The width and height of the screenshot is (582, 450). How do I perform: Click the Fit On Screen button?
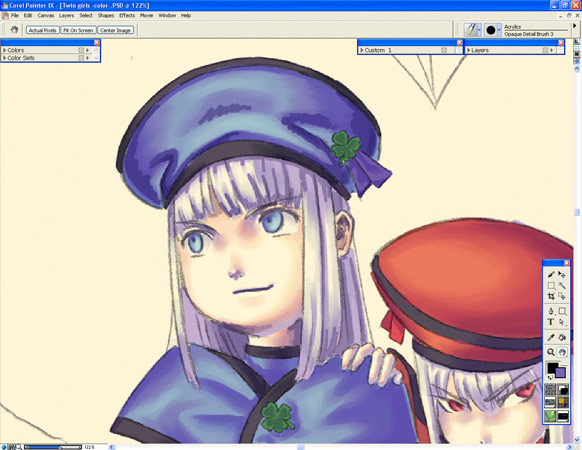[78, 30]
